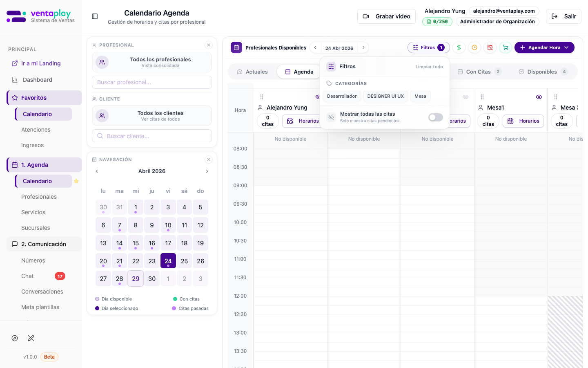Click the orange clock icon

[x=474, y=47]
